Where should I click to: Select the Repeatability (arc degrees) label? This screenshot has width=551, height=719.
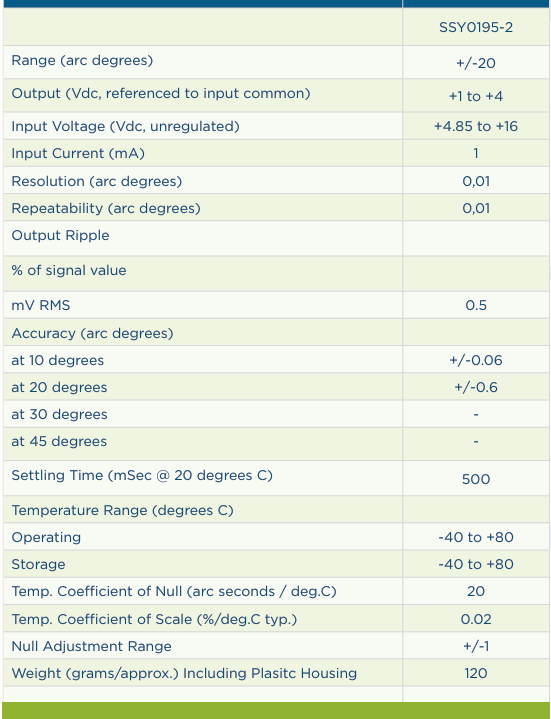click(x=106, y=208)
